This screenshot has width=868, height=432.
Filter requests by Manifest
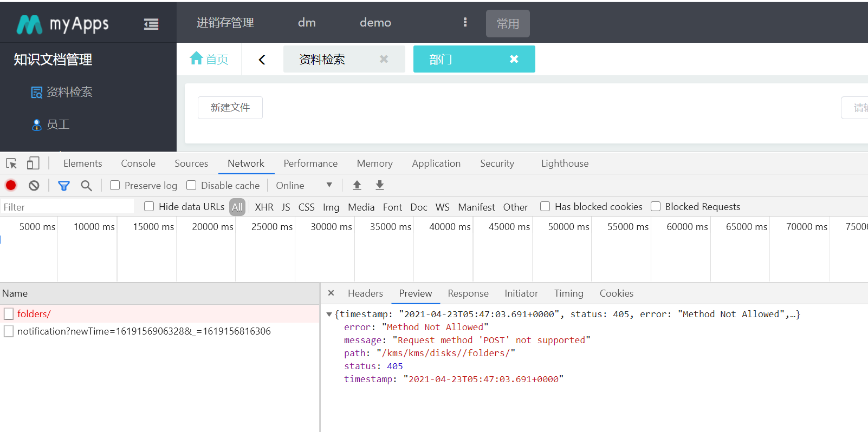pyautogui.click(x=476, y=207)
